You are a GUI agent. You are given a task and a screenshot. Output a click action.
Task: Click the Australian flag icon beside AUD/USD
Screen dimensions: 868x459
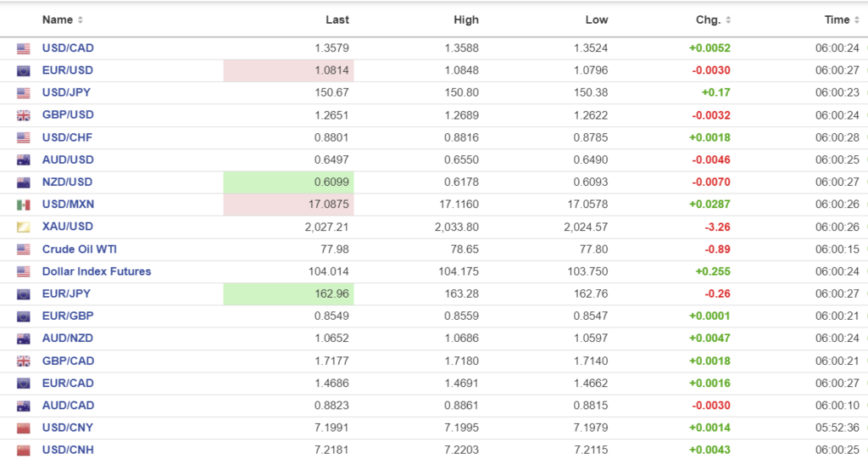click(23, 160)
